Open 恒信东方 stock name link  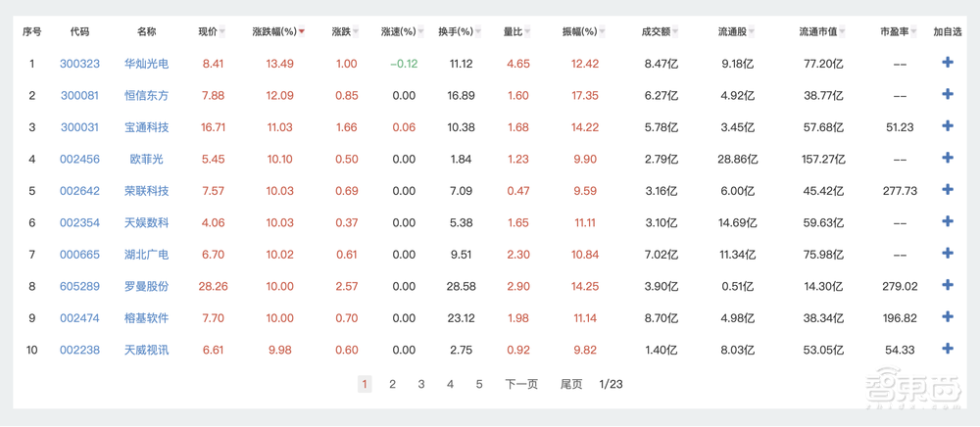click(147, 95)
